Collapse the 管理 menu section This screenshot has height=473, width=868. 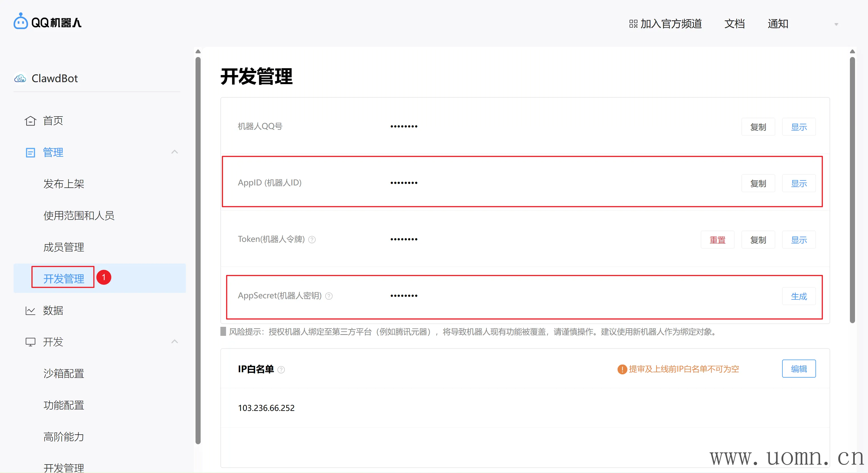[x=175, y=152]
